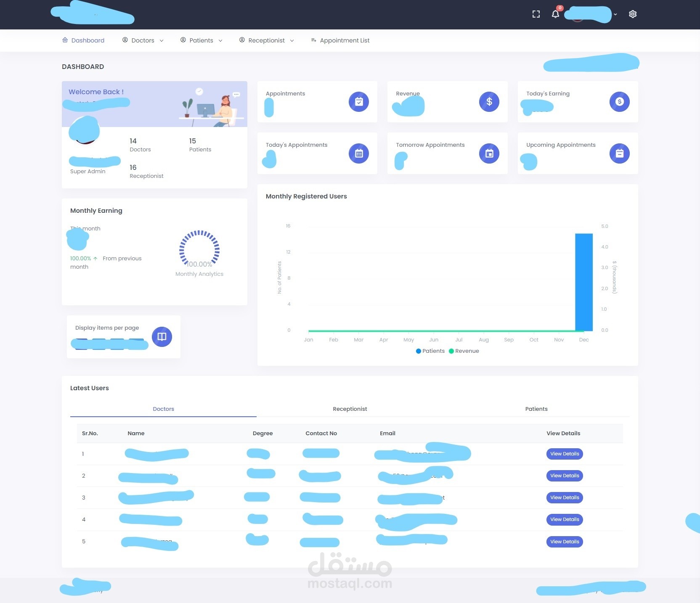
Task: Click the Upcoming Appointments calendar icon
Action: coord(620,153)
